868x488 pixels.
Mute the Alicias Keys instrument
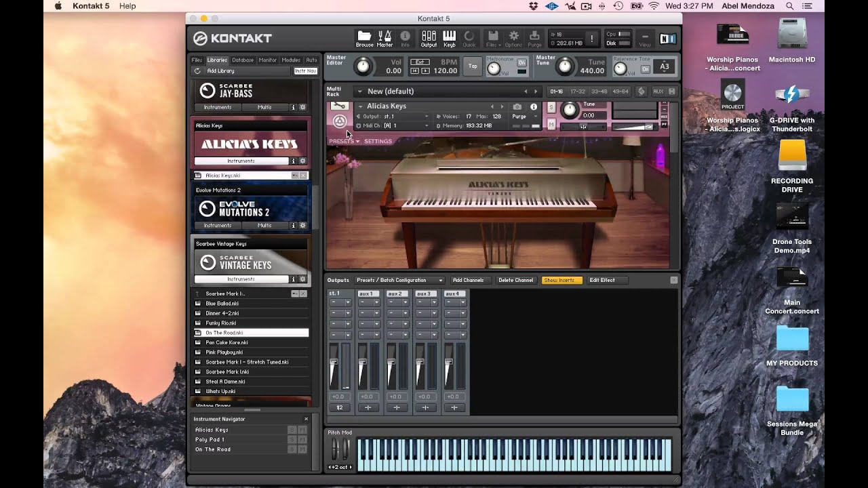[x=551, y=124]
